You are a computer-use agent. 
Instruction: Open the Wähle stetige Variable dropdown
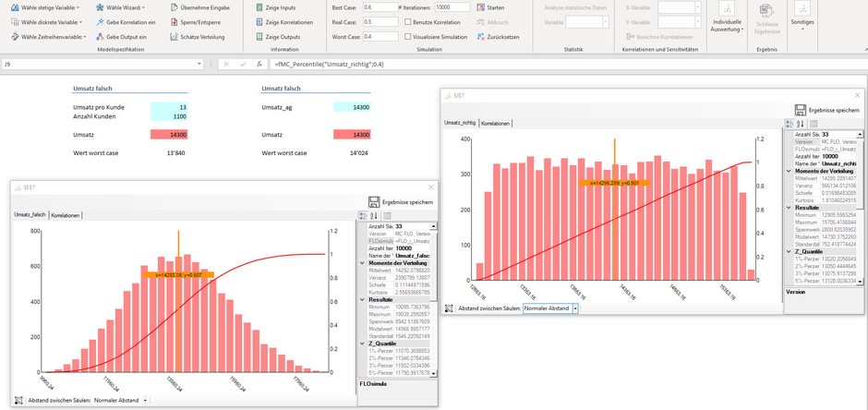[x=45, y=7]
